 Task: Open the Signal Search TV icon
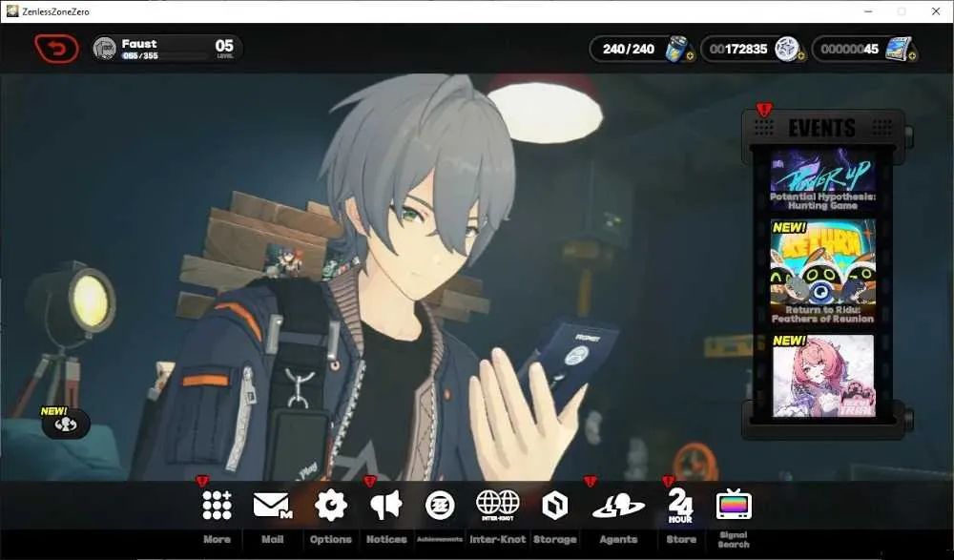coord(734,505)
